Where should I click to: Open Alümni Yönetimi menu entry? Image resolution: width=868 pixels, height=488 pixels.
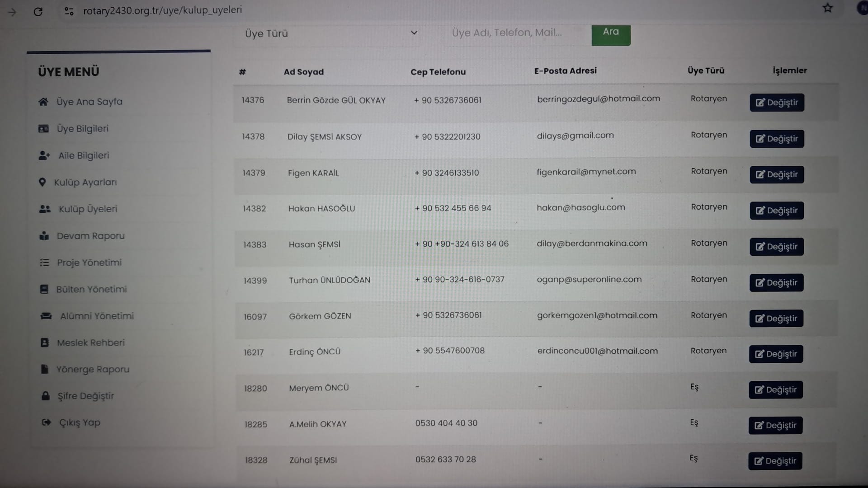point(97,316)
